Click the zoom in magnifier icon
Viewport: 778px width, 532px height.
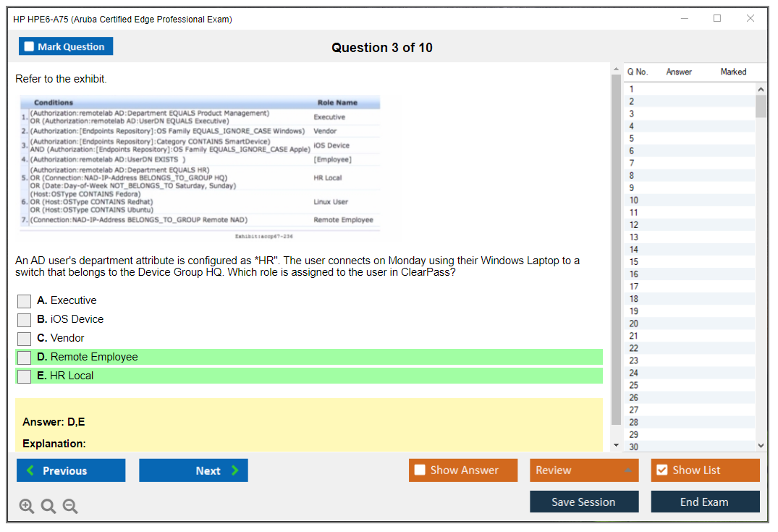point(27,507)
